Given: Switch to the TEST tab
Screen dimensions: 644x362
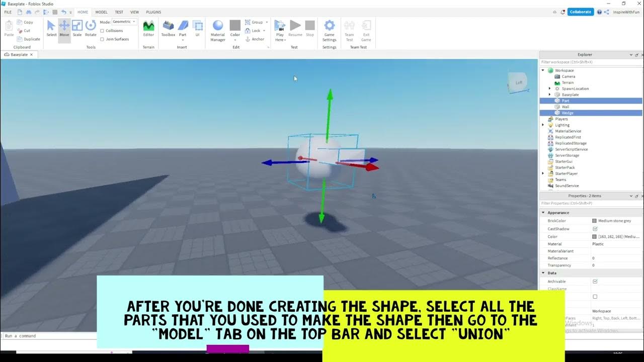Looking at the screenshot, I should click(119, 12).
